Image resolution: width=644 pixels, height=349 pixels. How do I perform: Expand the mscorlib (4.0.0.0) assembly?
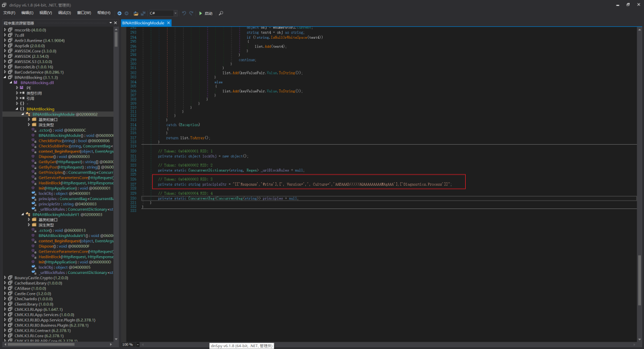pyautogui.click(x=5, y=30)
